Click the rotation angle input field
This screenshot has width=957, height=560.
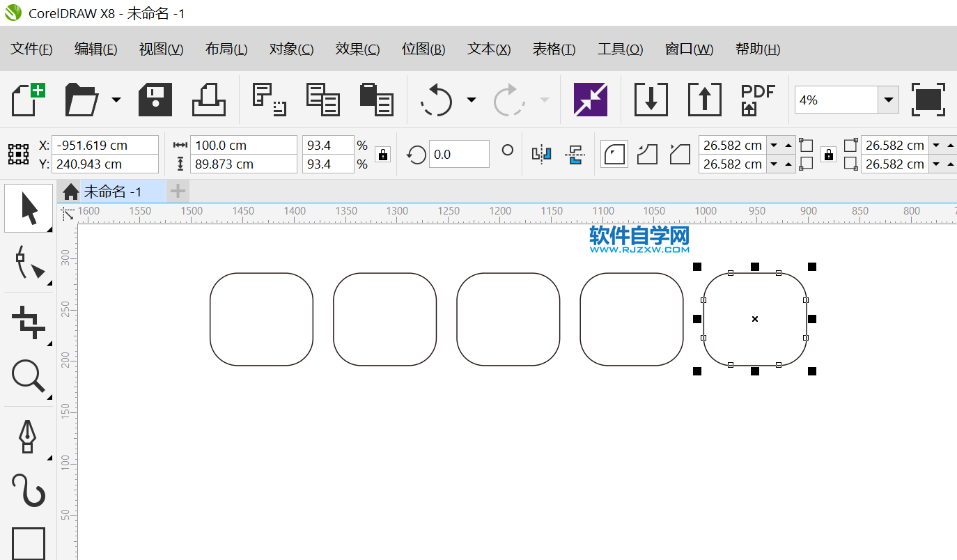[x=458, y=154]
